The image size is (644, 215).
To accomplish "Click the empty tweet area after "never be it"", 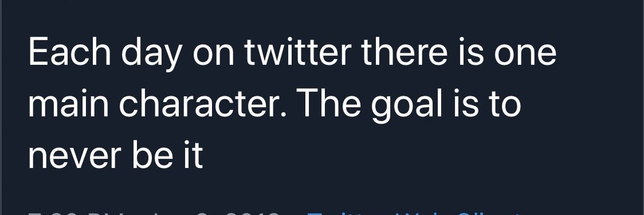I will click(x=411, y=154).
